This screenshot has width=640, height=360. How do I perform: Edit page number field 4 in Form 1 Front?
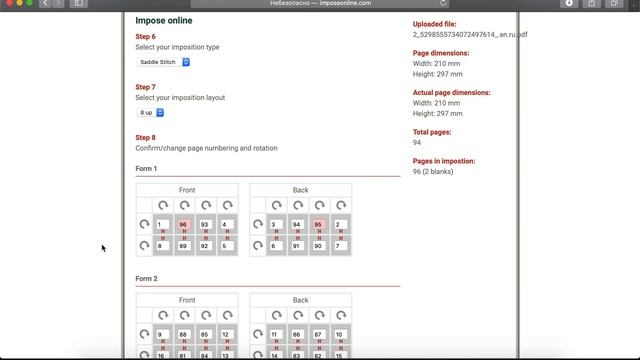coord(227,224)
